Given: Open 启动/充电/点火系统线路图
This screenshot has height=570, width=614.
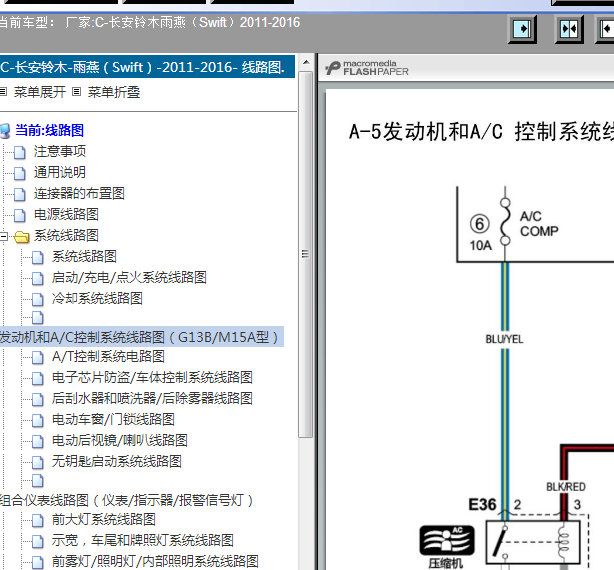Looking at the screenshot, I should tap(129, 278).
